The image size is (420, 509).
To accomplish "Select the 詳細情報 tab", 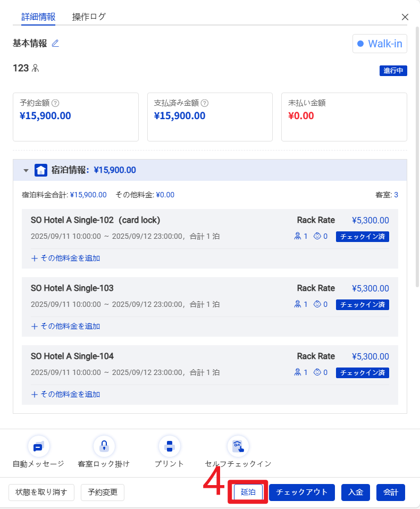I will pyautogui.click(x=38, y=16).
